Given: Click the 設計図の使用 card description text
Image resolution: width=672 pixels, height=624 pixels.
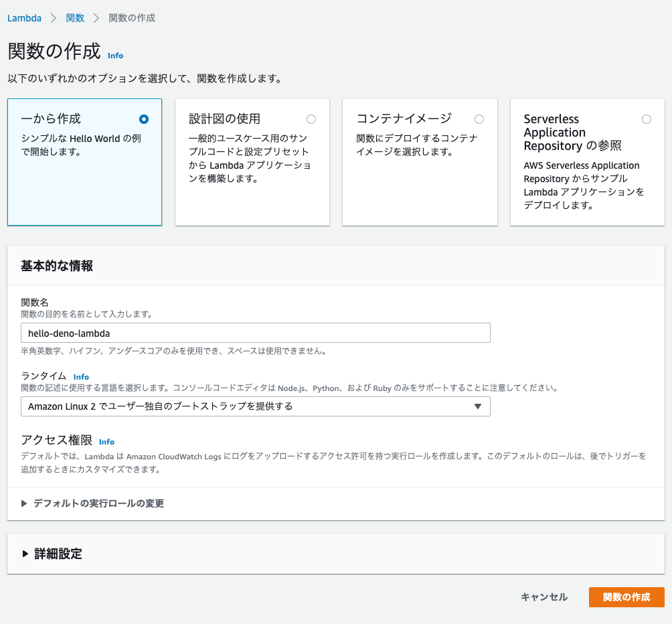Looking at the screenshot, I should pyautogui.click(x=250, y=158).
